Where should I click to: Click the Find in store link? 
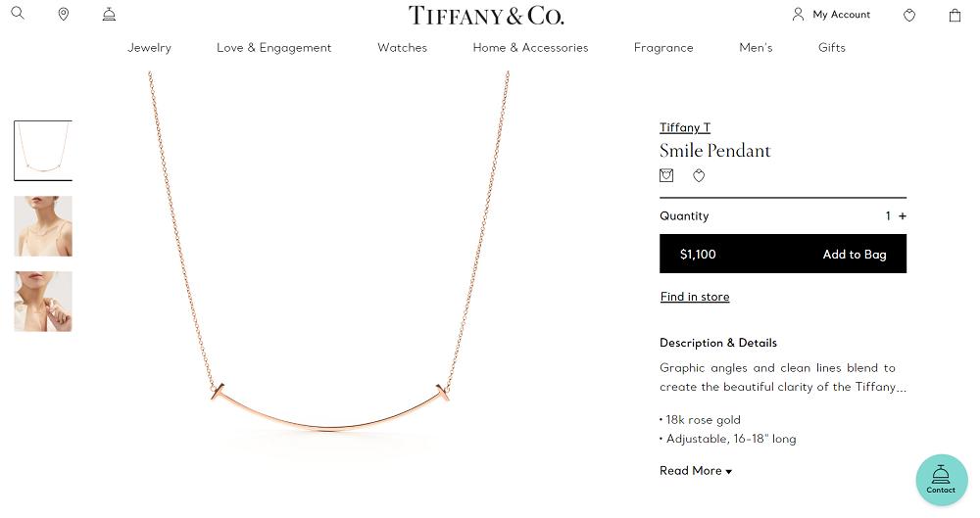694,297
